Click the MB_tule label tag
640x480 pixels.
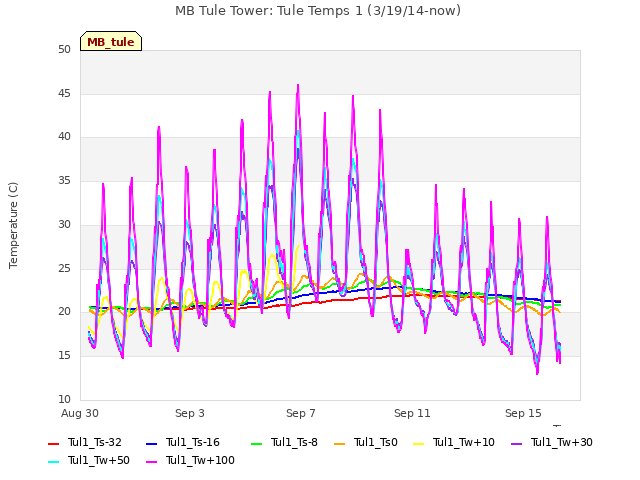pos(111,42)
